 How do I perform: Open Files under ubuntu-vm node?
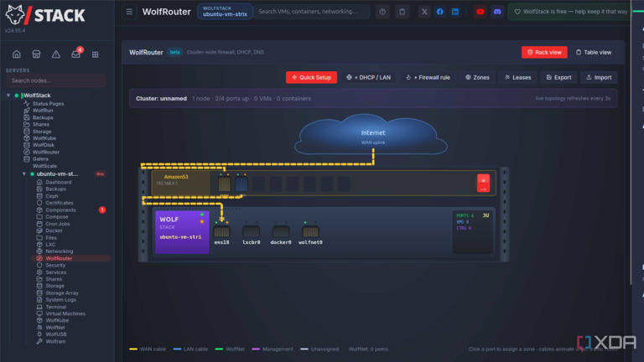tap(51, 238)
